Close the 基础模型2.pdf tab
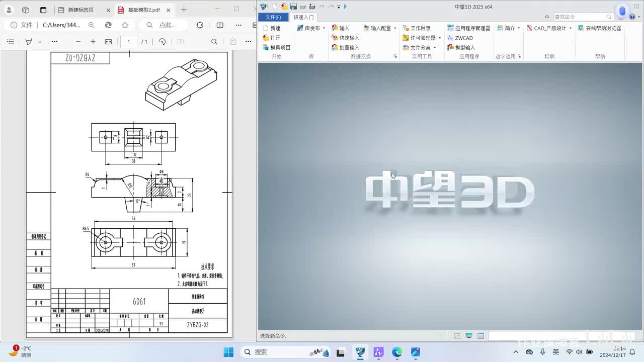 point(168,10)
